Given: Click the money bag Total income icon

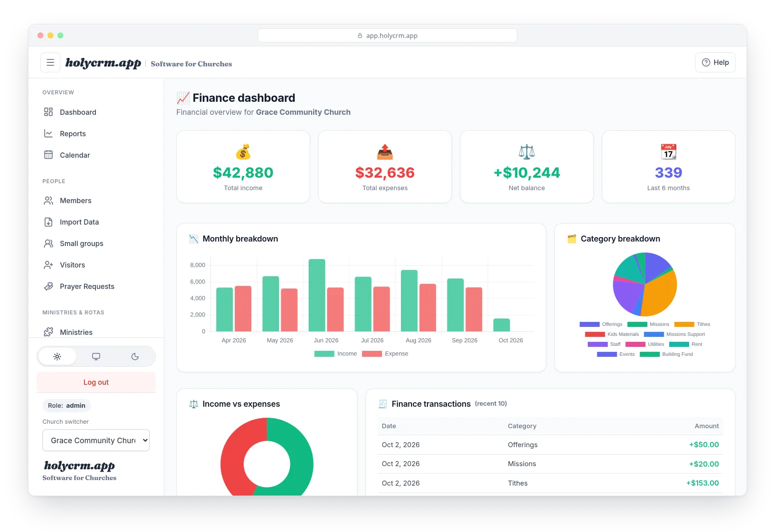Looking at the screenshot, I should (x=243, y=152).
